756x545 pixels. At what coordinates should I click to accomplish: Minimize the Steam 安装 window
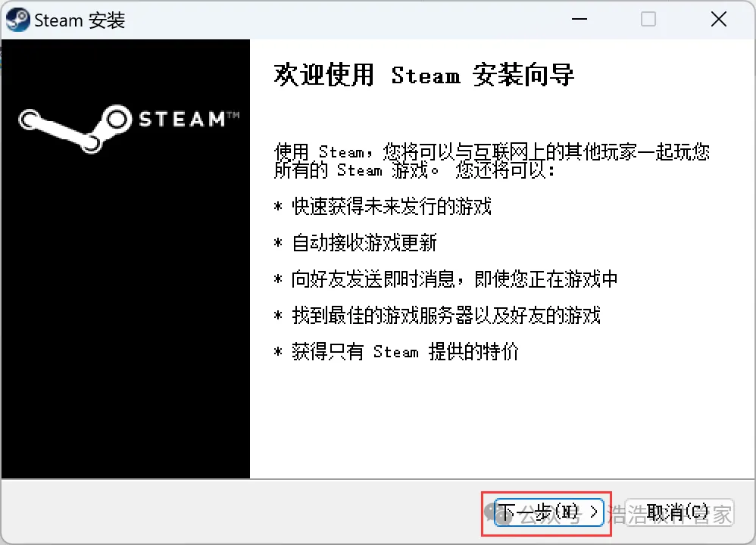(579, 19)
